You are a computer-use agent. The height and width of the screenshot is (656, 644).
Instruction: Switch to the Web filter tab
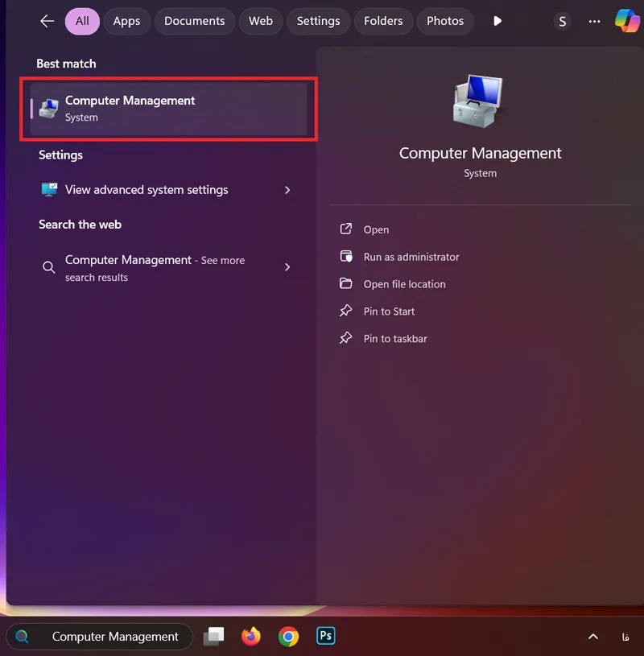261,21
